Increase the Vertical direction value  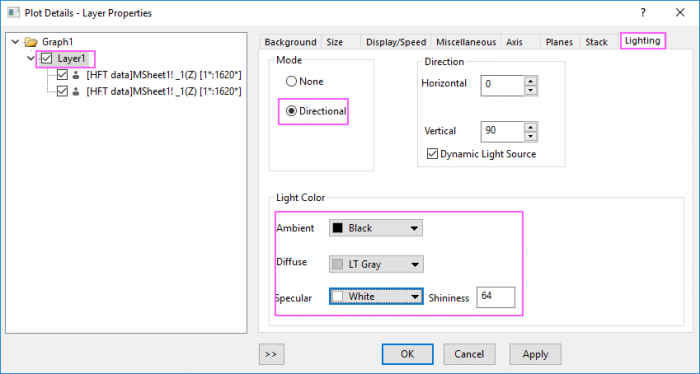coord(530,127)
